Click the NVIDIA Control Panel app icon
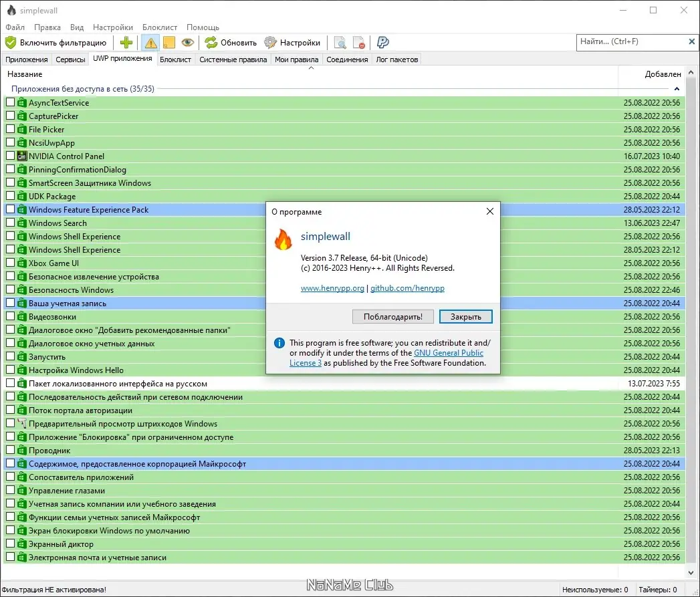This screenshot has height=597, width=700. pos(22,156)
